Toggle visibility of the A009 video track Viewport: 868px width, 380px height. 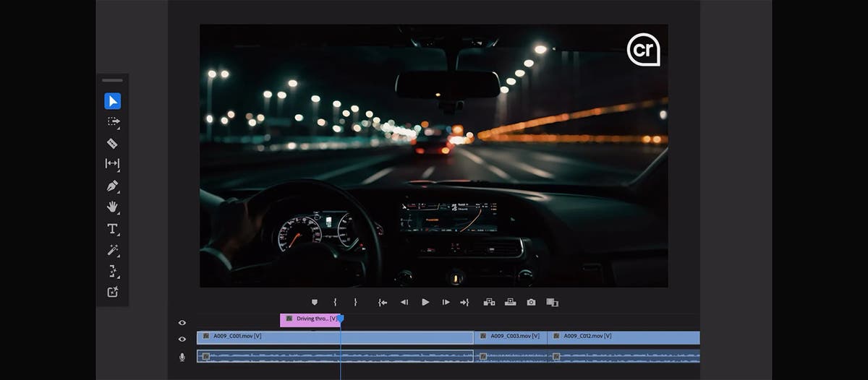pyautogui.click(x=182, y=339)
